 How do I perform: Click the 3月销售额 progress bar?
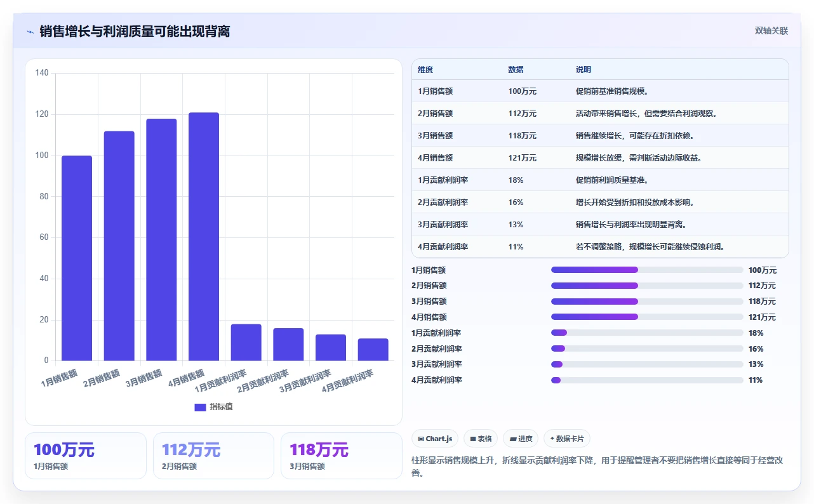[x=647, y=302]
